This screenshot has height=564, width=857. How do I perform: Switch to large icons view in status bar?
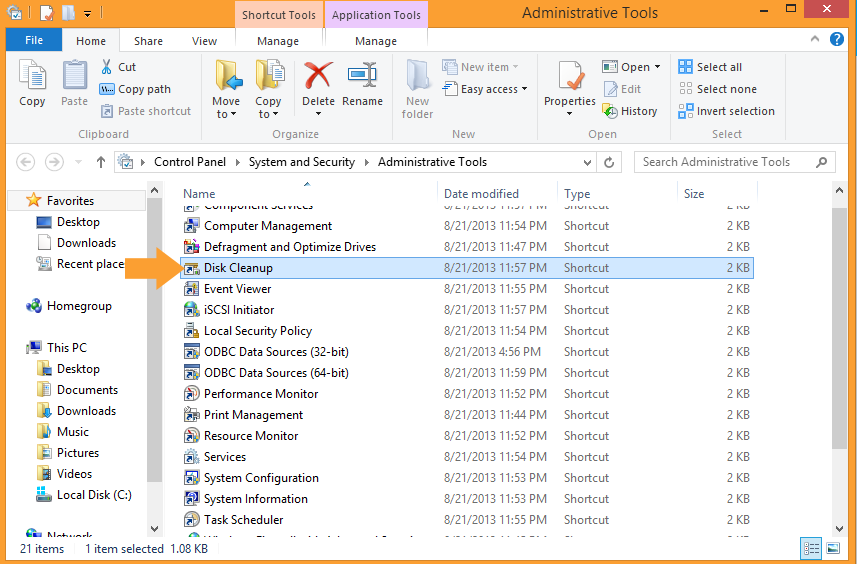click(x=833, y=548)
